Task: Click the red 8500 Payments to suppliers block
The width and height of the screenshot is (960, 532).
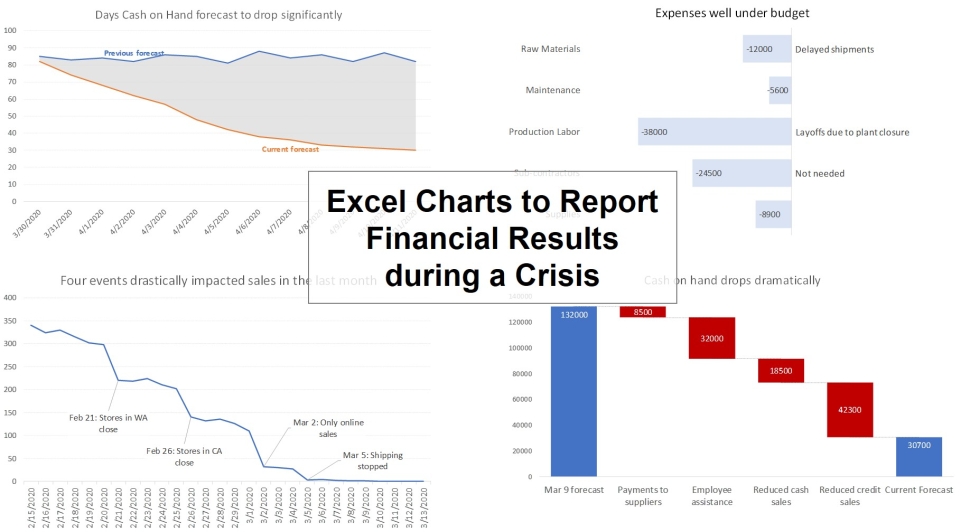Action: pyautogui.click(x=643, y=312)
